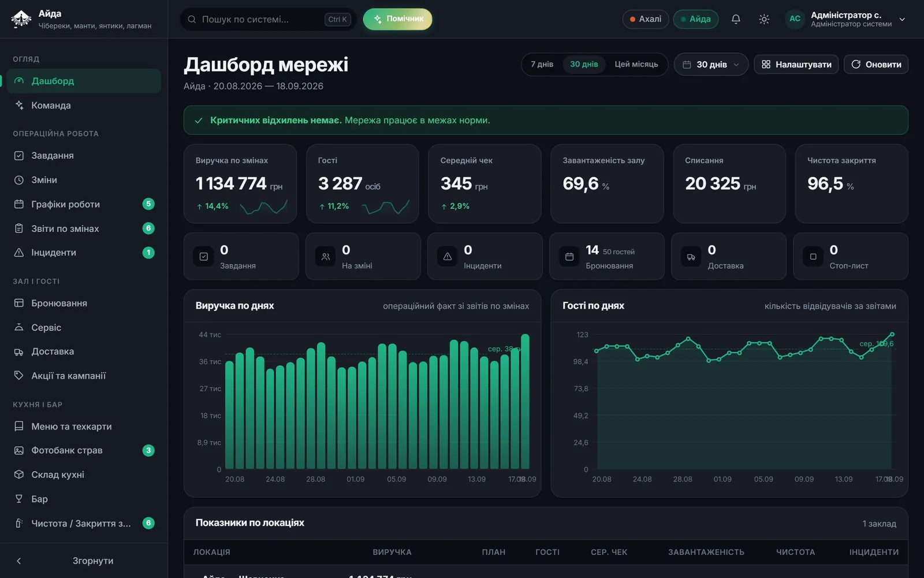Screen dimensions: 924x578
Task: Switch to the Ахалі location
Action: click(646, 19)
